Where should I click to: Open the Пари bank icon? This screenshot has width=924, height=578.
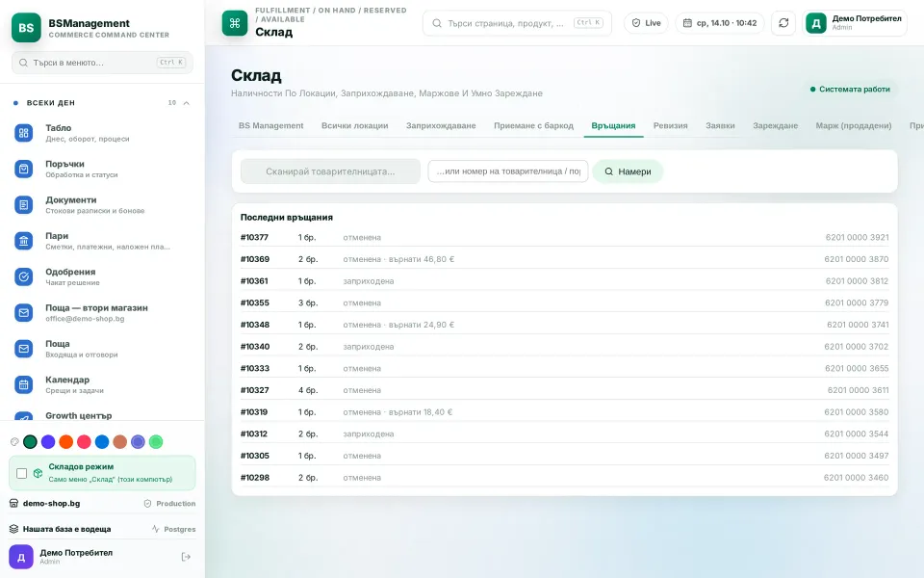click(x=23, y=241)
